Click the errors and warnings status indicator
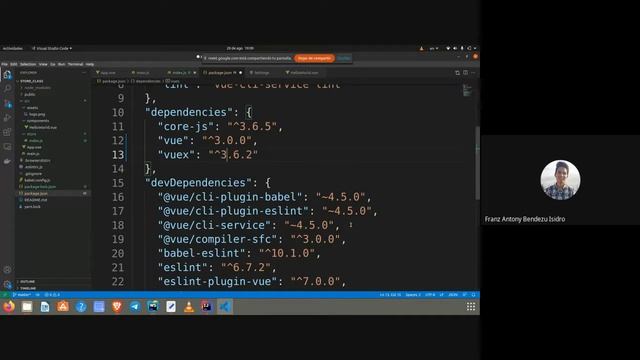The width and height of the screenshot is (640, 360). click(52, 295)
